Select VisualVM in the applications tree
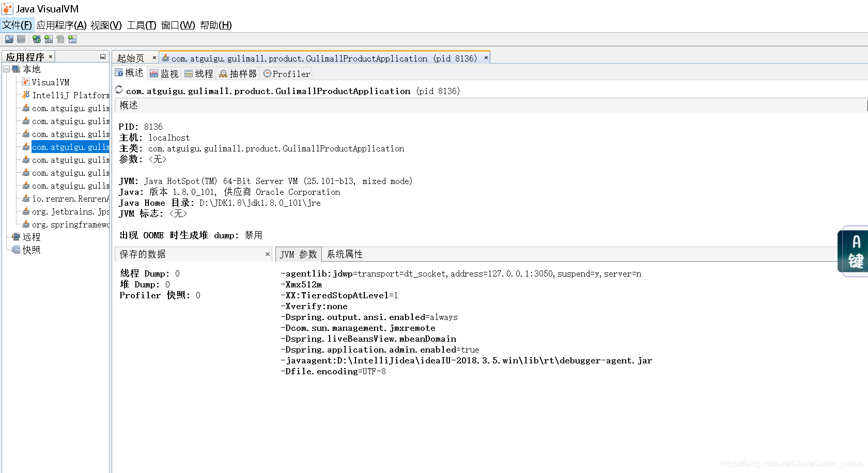The image size is (868, 473). point(51,82)
